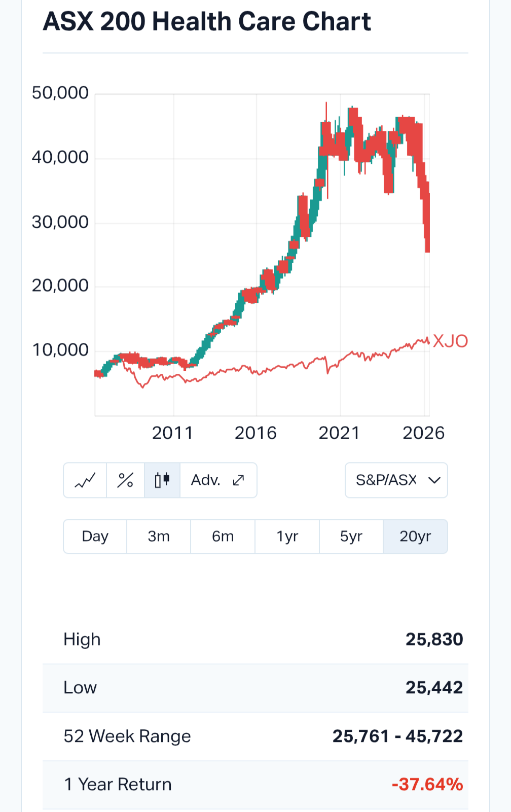Click the 10,000 y-axis label
The width and height of the screenshot is (511, 812).
[x=60, y=350]
